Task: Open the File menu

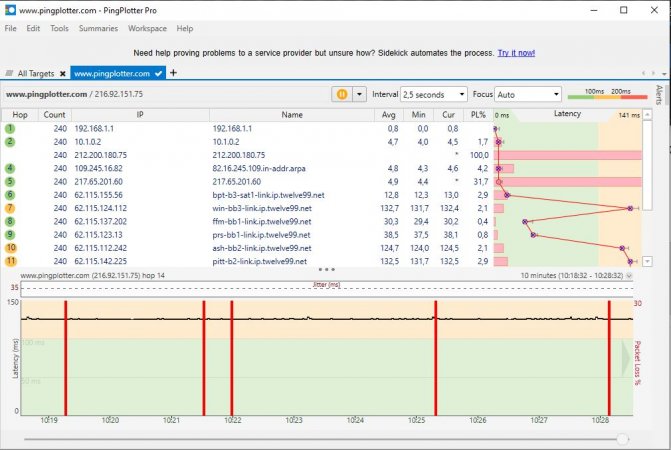Action: click(11, 28)
